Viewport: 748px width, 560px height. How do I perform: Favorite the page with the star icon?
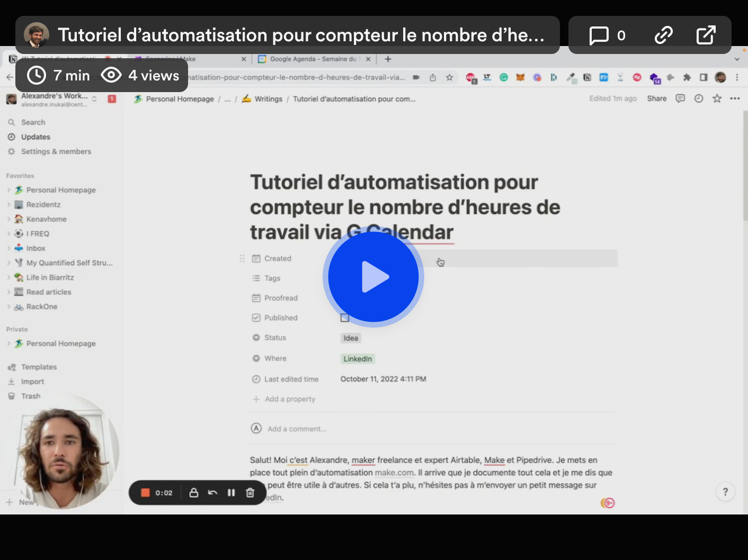(x=717, y=98)
